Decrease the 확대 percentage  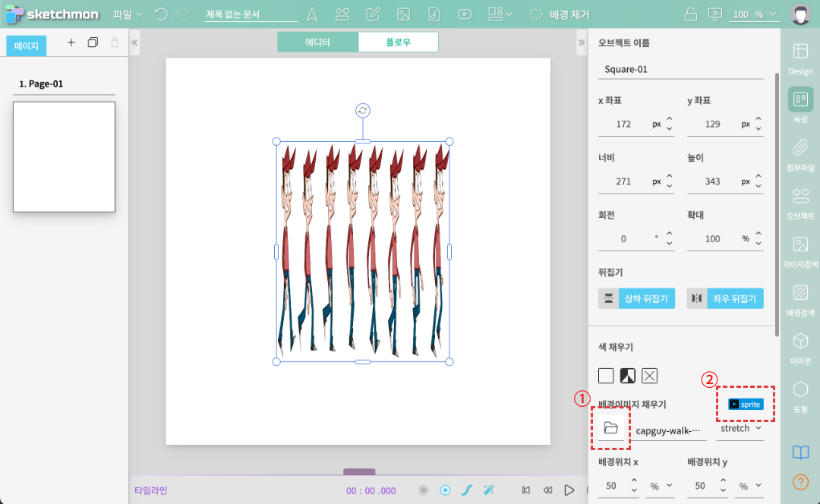click(758, 244)
